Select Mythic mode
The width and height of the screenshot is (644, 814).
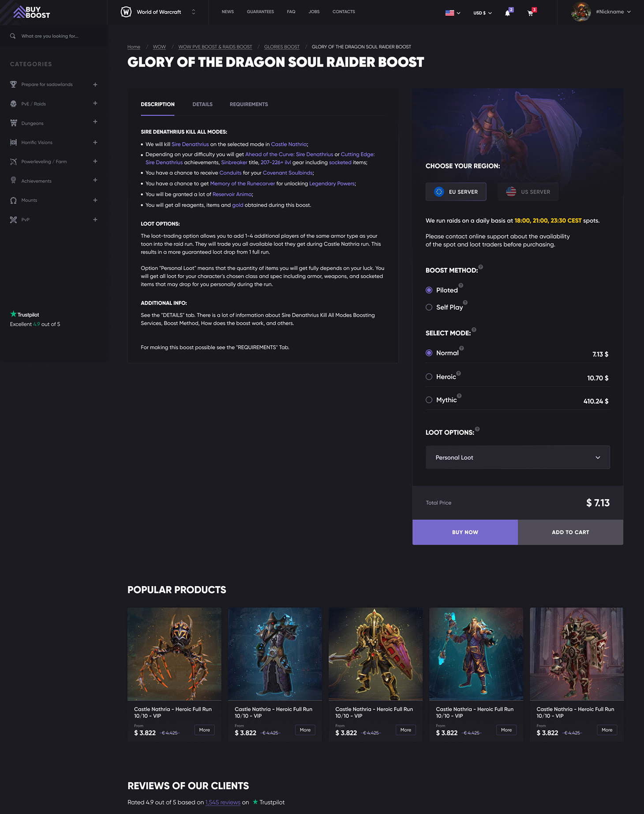429,400
